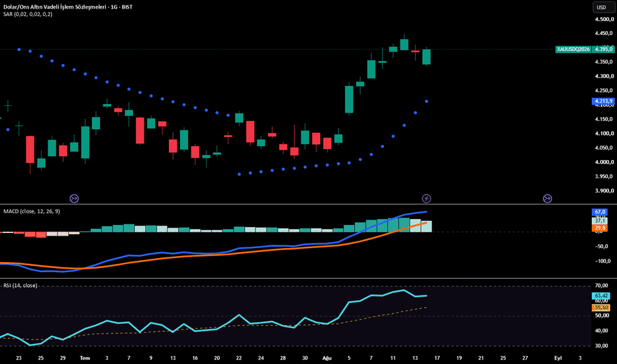617x364 pixels.
Task: Click the tall green candle above date 5
Action: click(x=349, y=99)
